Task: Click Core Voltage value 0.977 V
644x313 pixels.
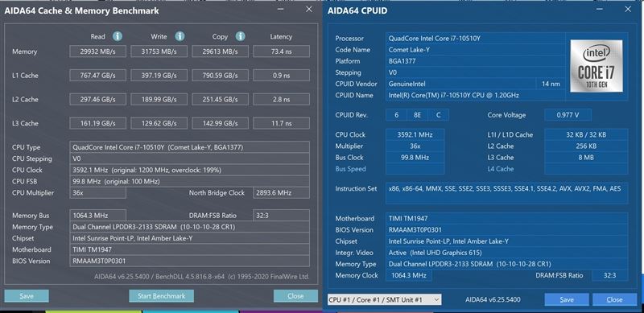Action: click(x=568, y=115)
